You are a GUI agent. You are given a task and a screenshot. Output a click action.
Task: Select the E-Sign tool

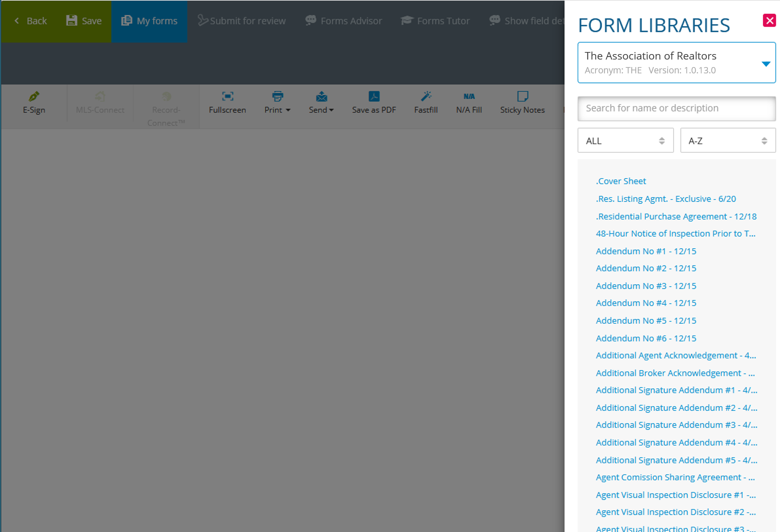(34, 102)
